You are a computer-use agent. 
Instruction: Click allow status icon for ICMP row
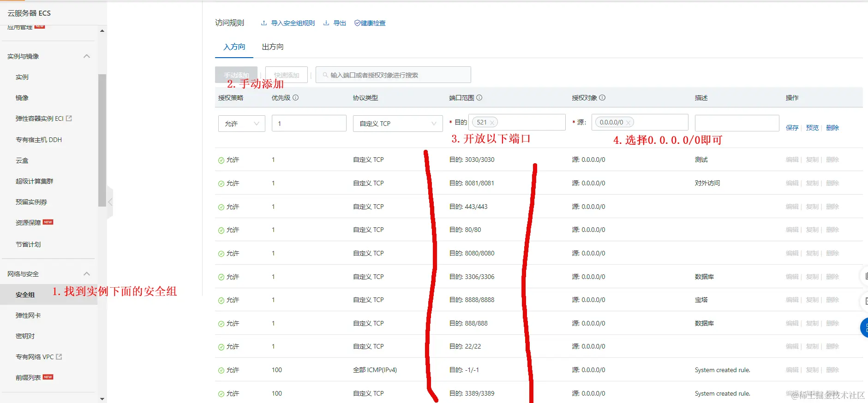[x=221, y=370]
